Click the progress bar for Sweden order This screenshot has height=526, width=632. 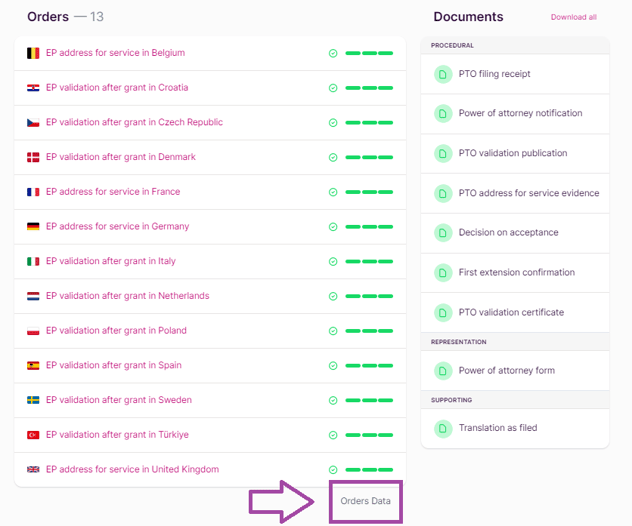click(x=368, y=401)
